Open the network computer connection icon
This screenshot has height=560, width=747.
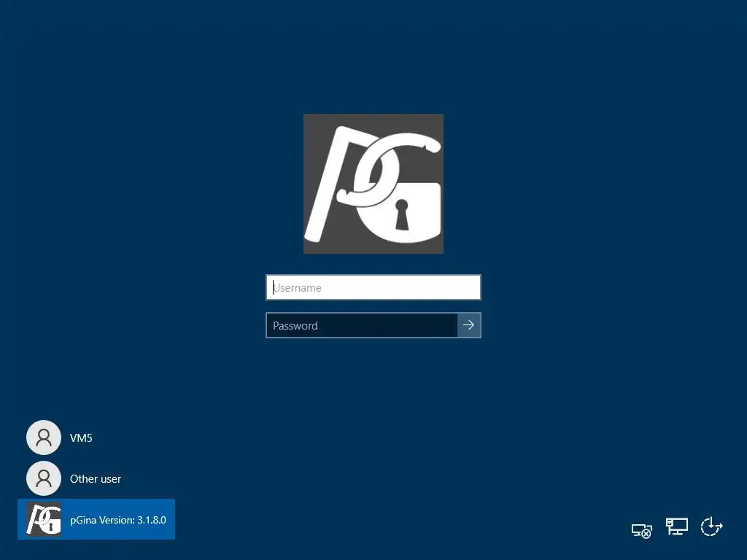tap(677, 526)
